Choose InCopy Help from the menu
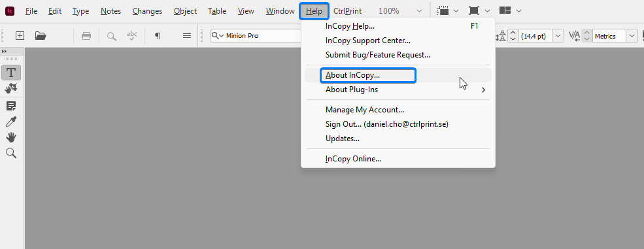 click(x=398, y=26)
